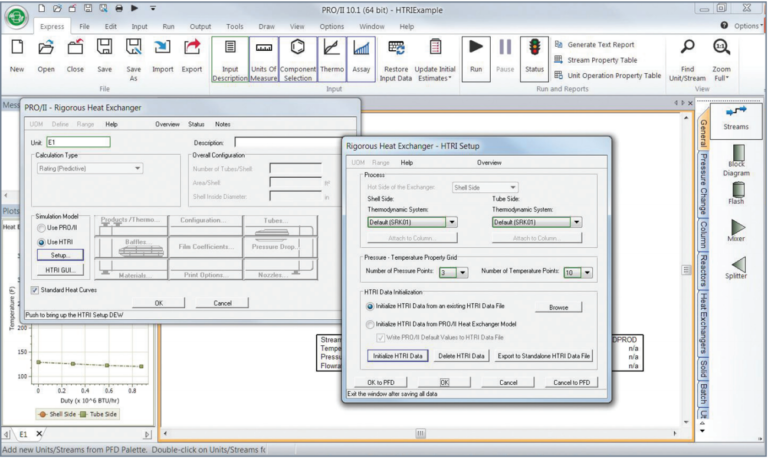Switch to Pressure Change palette tab

click(x=703, y=184)
